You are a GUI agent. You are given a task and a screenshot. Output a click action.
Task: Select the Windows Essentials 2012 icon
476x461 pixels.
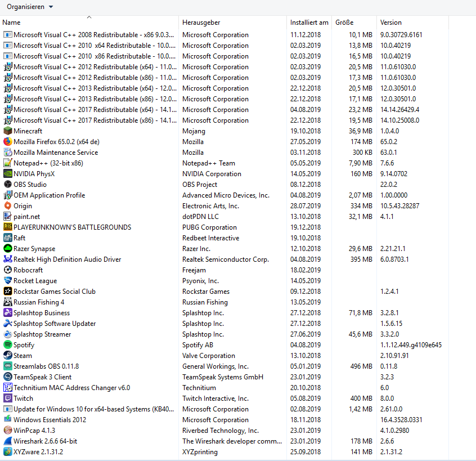pos(7,420)
